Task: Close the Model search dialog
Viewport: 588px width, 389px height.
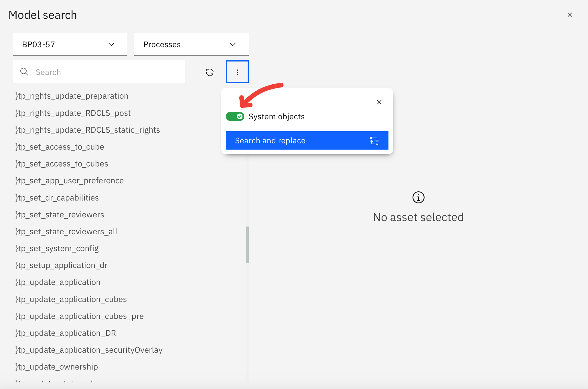Action: [570, 14]
